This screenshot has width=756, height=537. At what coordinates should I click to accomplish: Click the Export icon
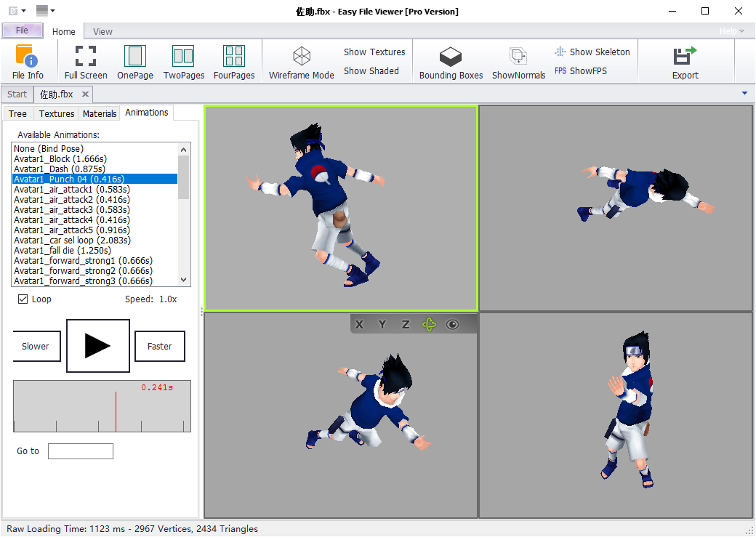tap(685, 62)
